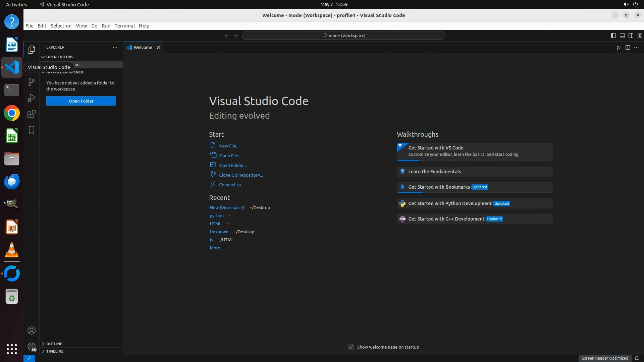
Task: Toggle the primary side bar visibility
Action: 613,36
